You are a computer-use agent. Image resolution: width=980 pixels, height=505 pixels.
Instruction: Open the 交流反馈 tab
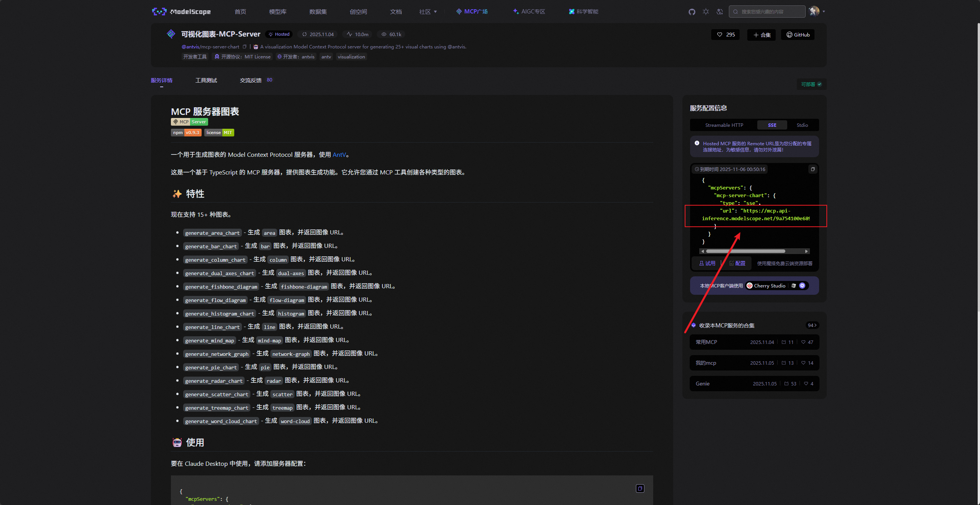pyautogui.click(x=251, y=80)
